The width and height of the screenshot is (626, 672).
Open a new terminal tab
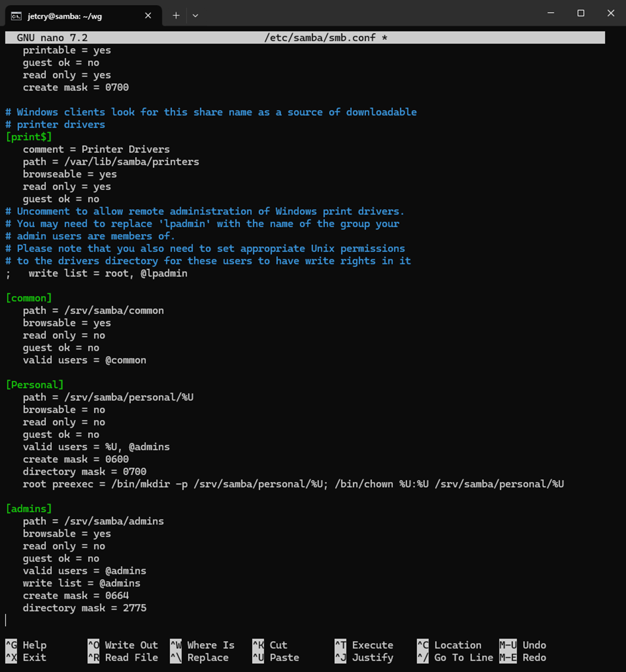176,16
